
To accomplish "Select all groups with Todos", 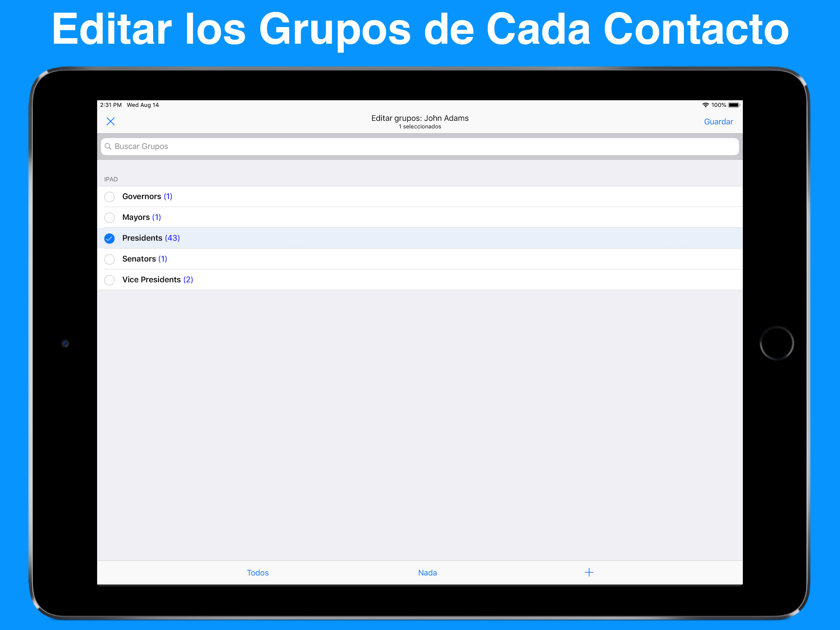I will tap(257, 572).
